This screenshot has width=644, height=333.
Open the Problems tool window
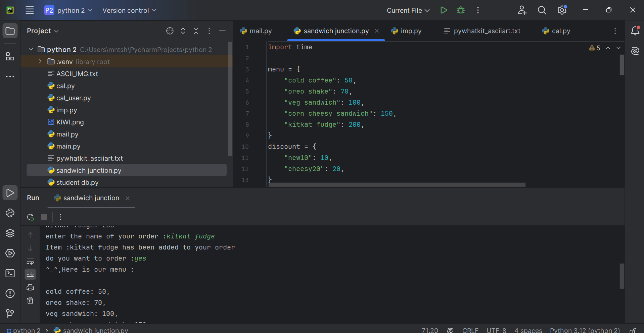[x=10, y=293]
